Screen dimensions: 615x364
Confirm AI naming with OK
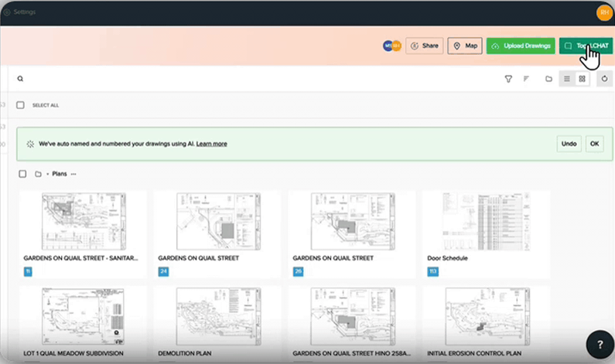pyautogui.click(x=594, y=144)
